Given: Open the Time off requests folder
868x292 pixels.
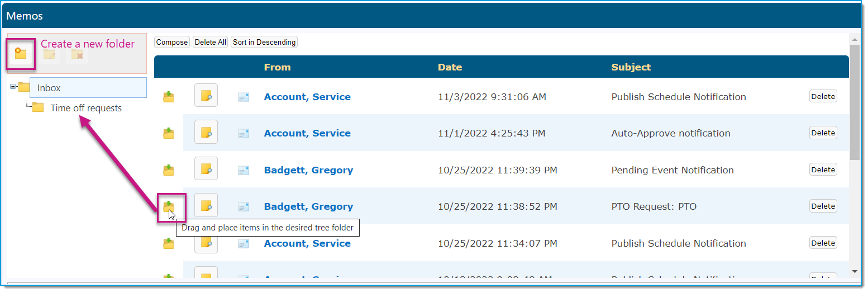Looking at the screenshot, I should point(86,108).
